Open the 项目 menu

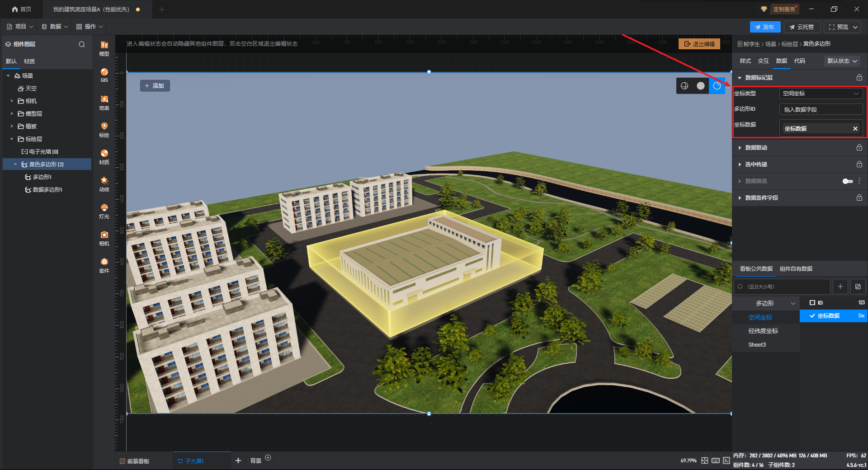[x=20, y=27]
